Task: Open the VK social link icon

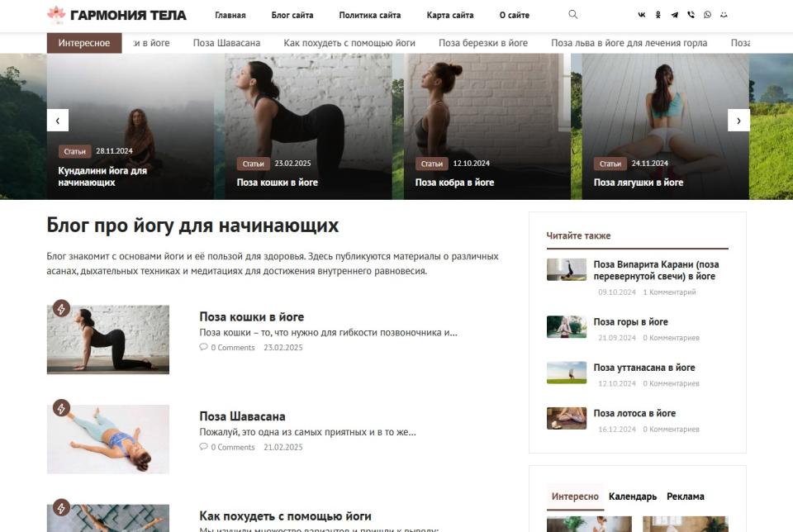Action: coord(641,15)
